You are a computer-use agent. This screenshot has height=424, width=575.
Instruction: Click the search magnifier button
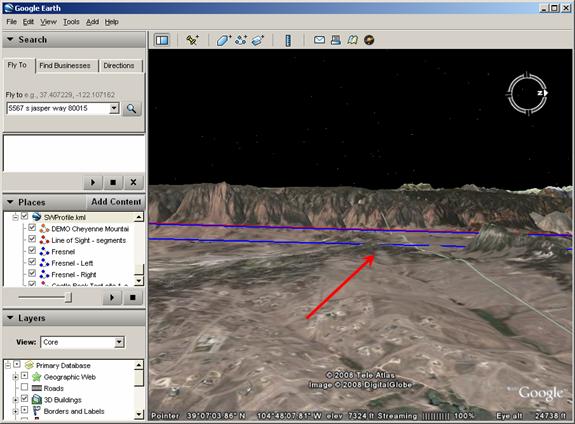tap(131, 109)
